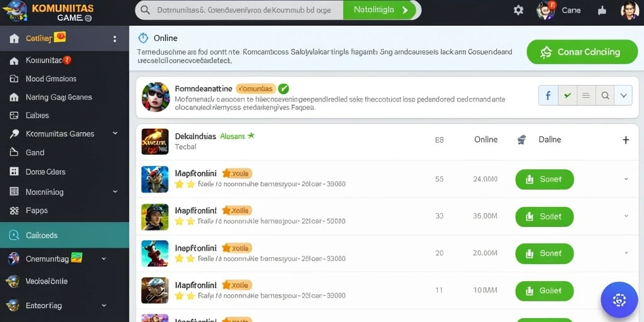Open the game thumbnail in 35.00M row

pyautogui.click(x=155, y=217)
